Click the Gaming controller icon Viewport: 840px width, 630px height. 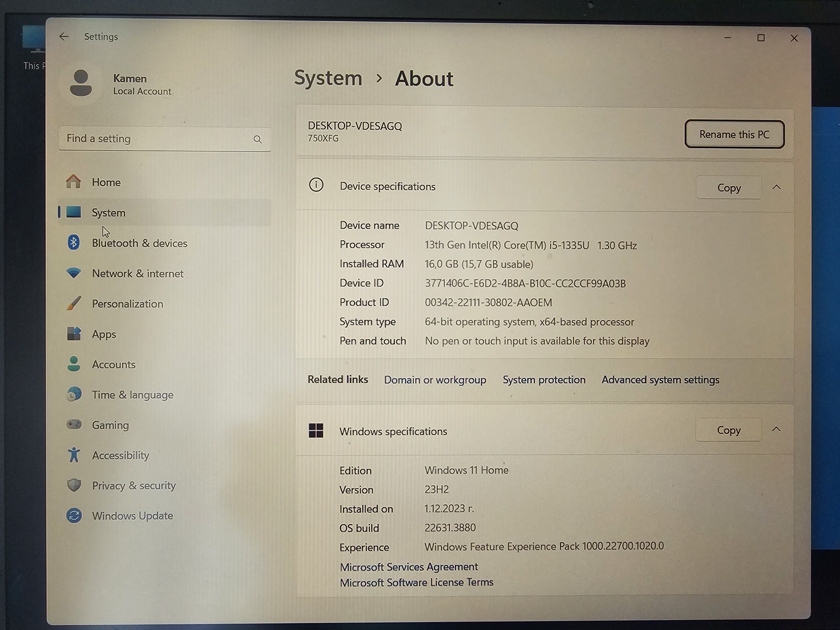tap(74, 424)
